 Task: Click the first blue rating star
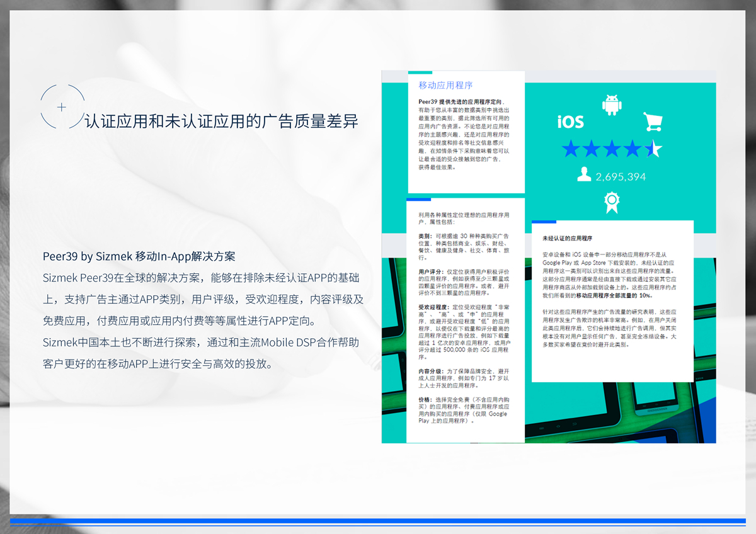571,149
